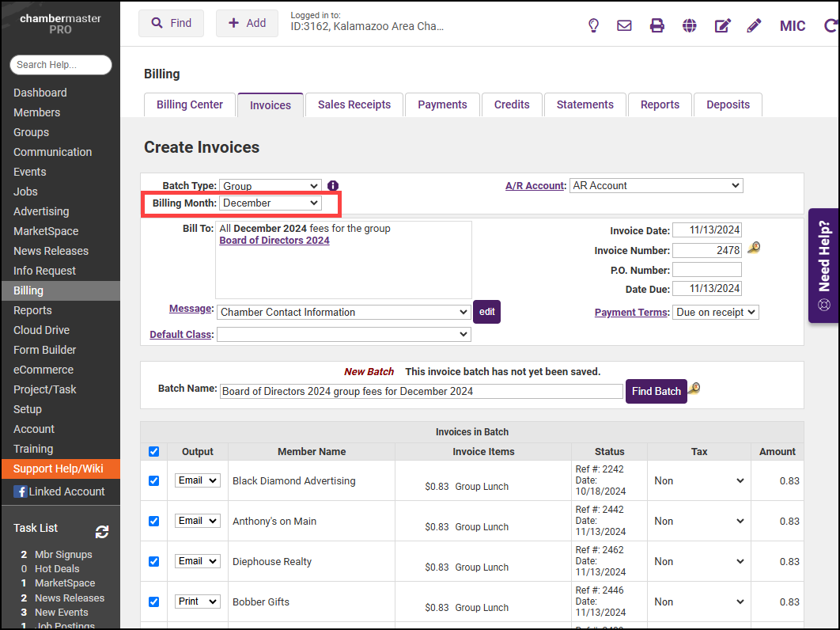Click the Batch Type info icon
Viewport: 840px width, 630px height.
point(333,186)
